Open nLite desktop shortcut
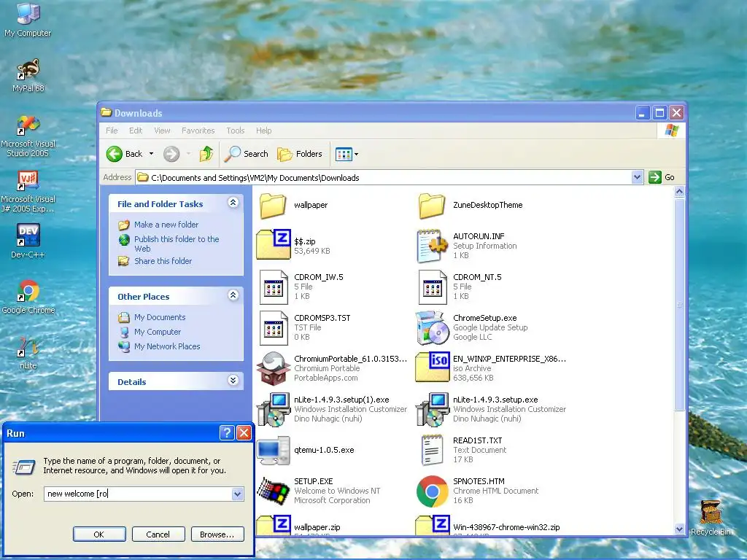Screen dimensions: 747x560 (28, 352)
